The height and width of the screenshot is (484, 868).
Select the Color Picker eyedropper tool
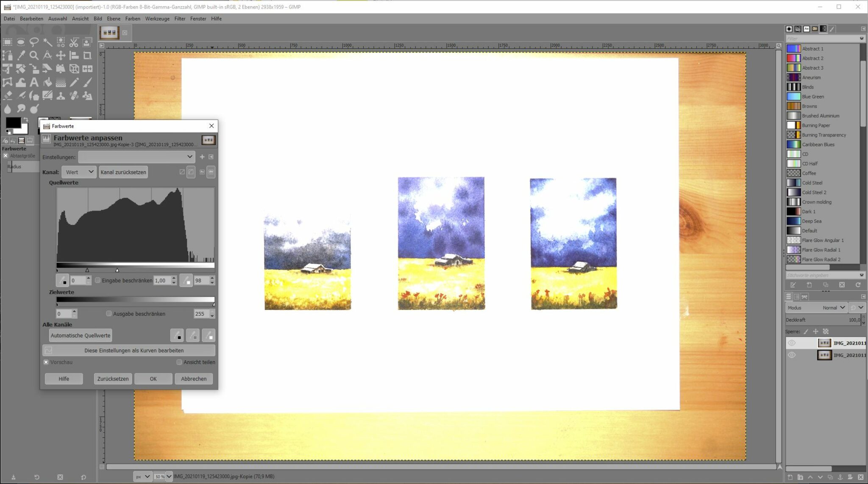[x=21, y=56]
